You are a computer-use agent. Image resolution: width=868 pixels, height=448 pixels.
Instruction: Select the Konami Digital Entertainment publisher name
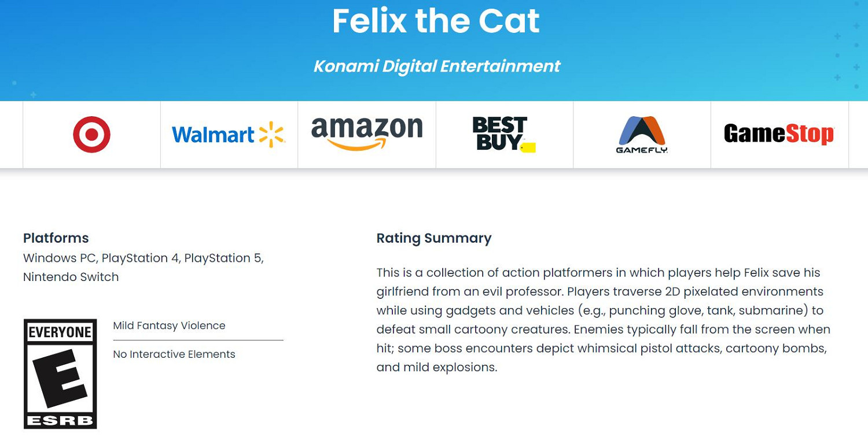(x=437, y=66)
